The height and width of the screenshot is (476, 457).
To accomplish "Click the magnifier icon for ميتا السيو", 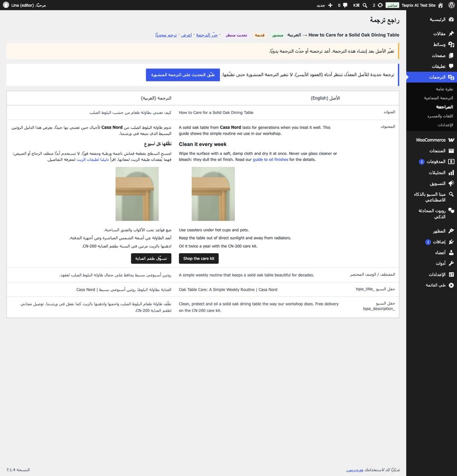I will pos(451,194).
